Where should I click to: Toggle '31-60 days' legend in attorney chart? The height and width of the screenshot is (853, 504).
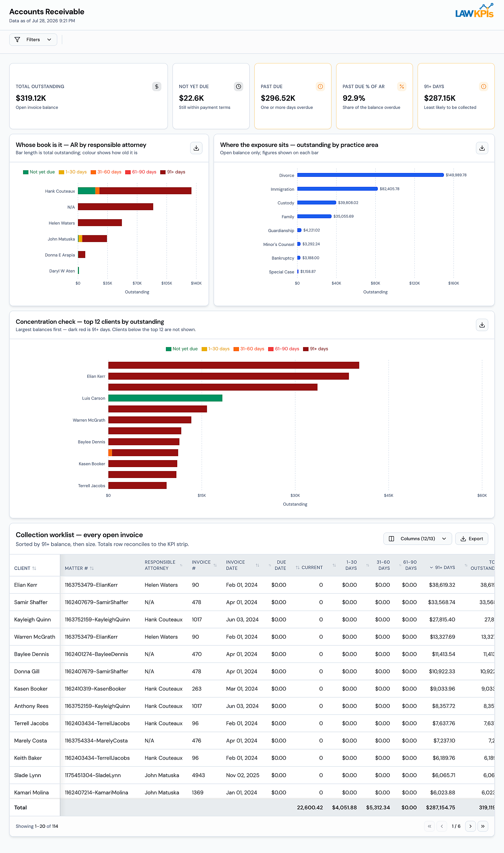(x=106, y=172)
